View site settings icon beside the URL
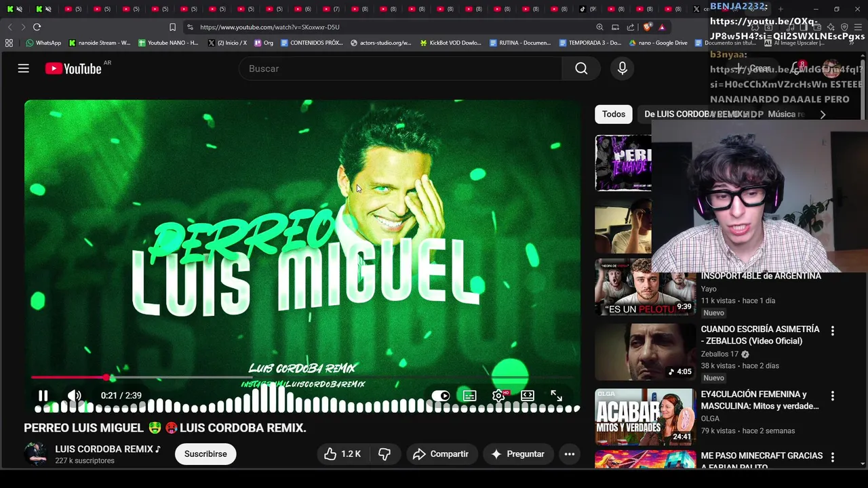 pyautogui.click(x=190, y=27)
